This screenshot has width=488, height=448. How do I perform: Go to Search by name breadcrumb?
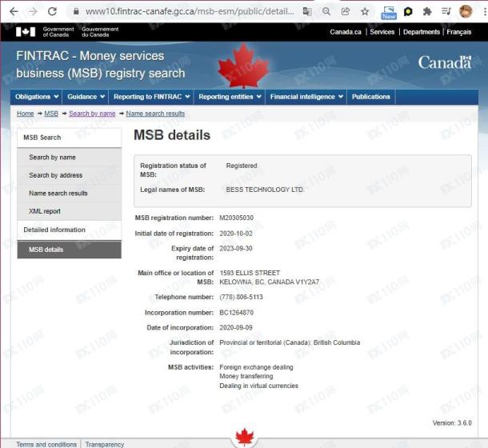92,114
